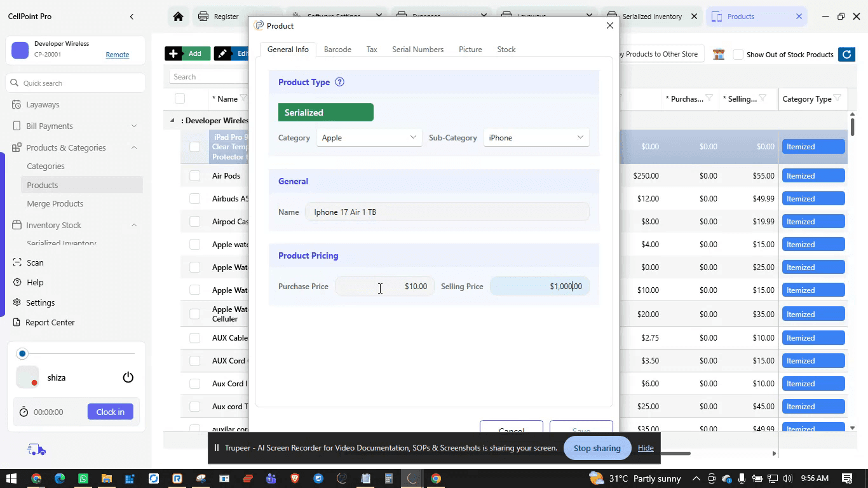The width and height of the screenshot is (868, 488).
Task: Click the store icon beside Show Out of Stock
Action: (x=719, y=55)
